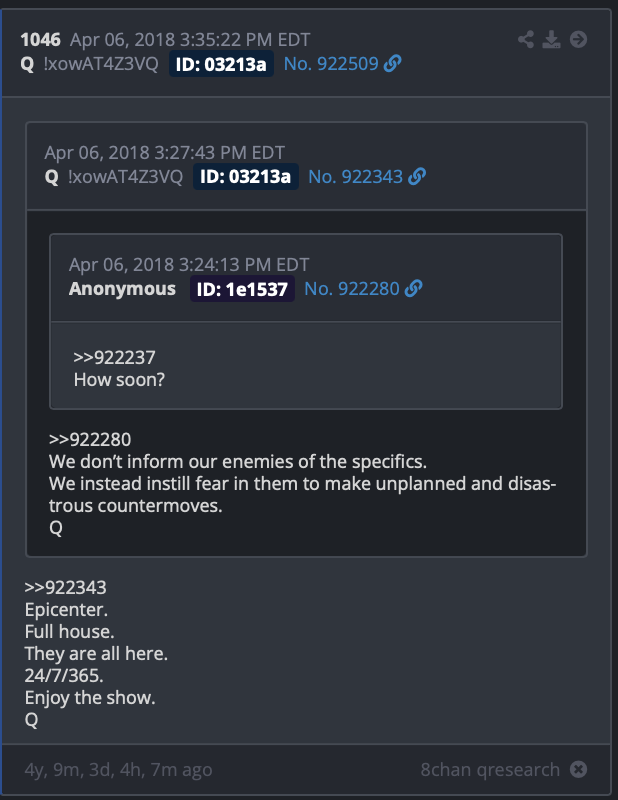Click the >>922343 reply reference

66,587
